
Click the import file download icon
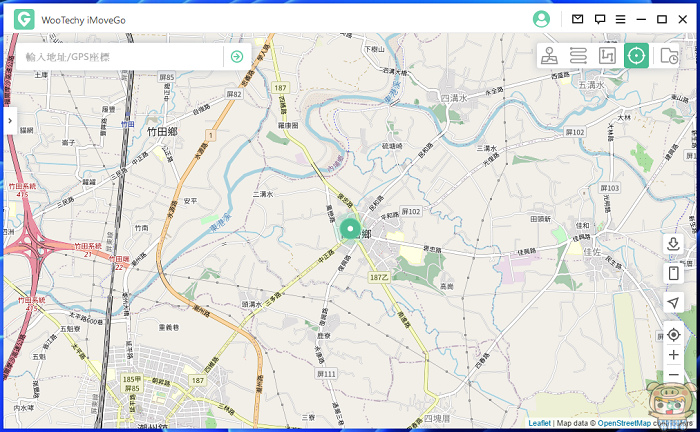673,244
